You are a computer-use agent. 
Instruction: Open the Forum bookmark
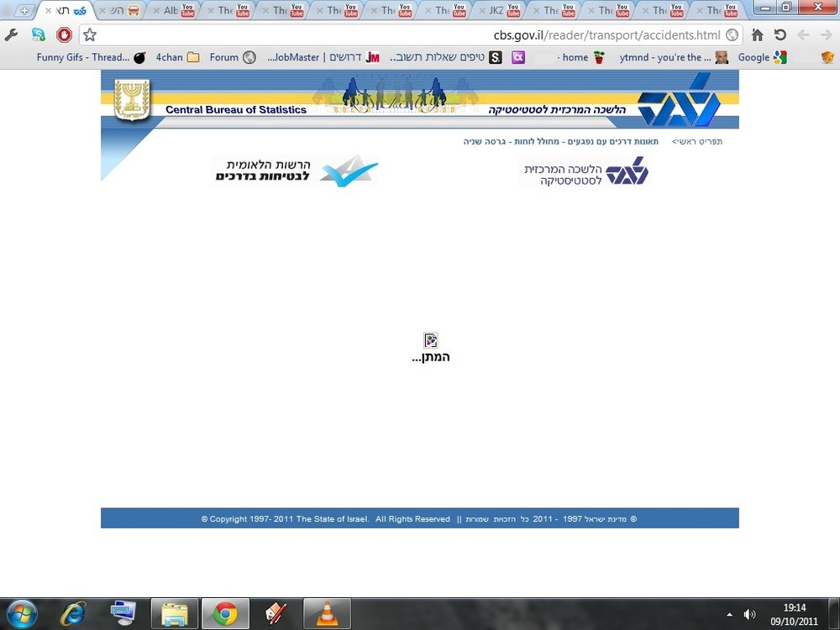click(233, 57)
